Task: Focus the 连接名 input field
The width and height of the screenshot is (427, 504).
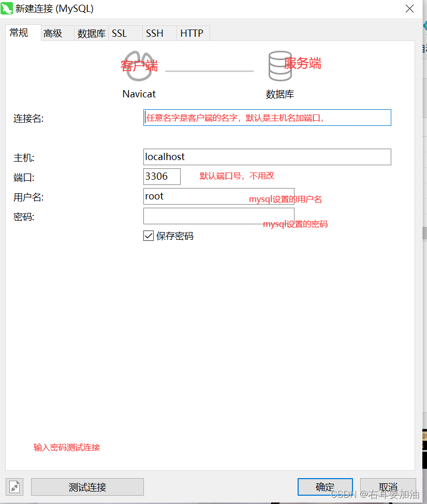Action: pos(267,118)
